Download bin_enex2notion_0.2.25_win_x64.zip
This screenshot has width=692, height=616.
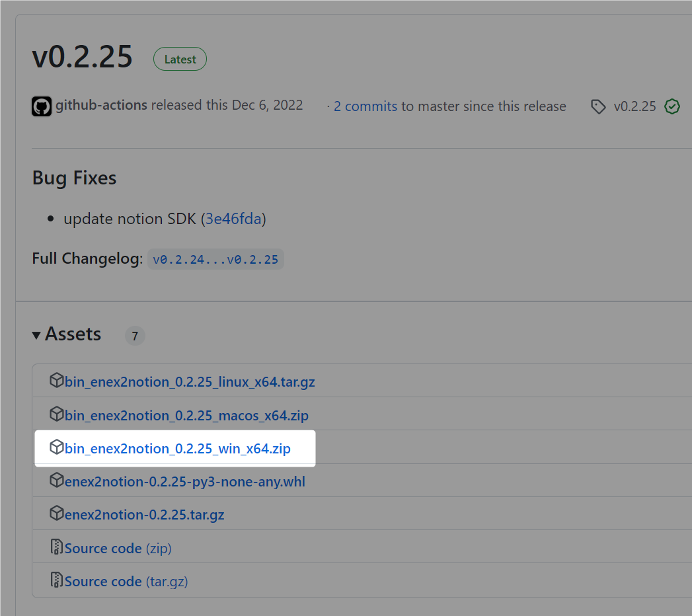(177, 448)
